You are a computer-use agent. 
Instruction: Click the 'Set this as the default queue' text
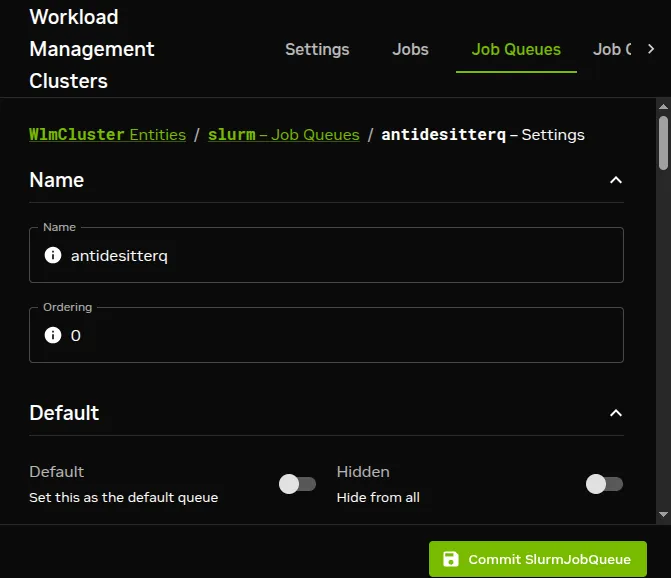(124, 498)
